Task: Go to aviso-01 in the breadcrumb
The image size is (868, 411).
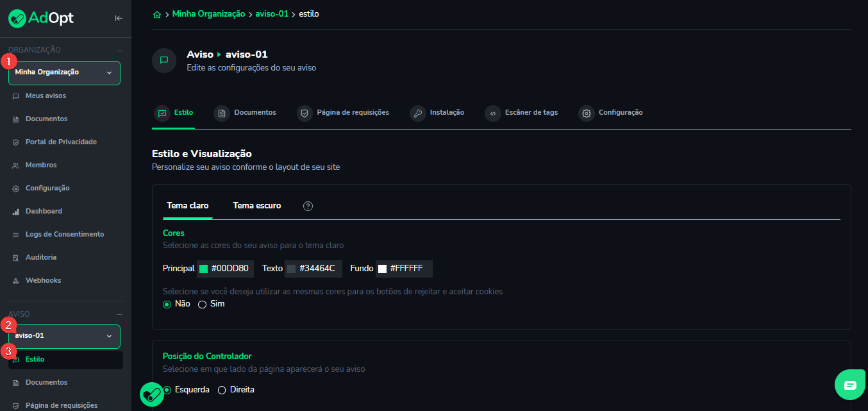Action: (x=272, y=14)
